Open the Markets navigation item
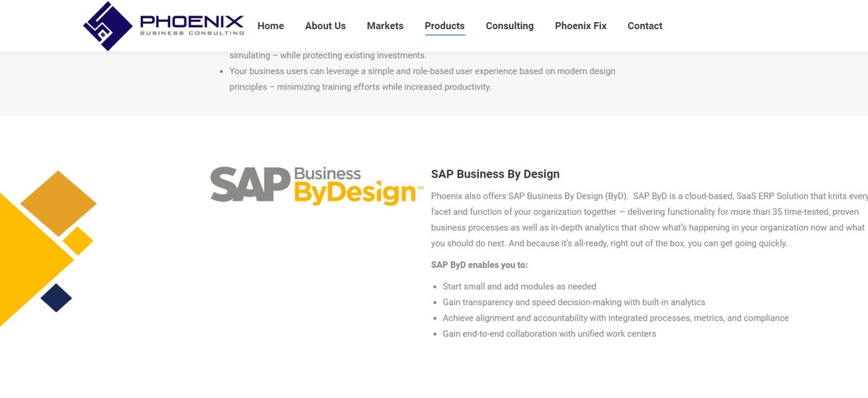This screenshot has height=398, width=868. [x=385, y=26]
